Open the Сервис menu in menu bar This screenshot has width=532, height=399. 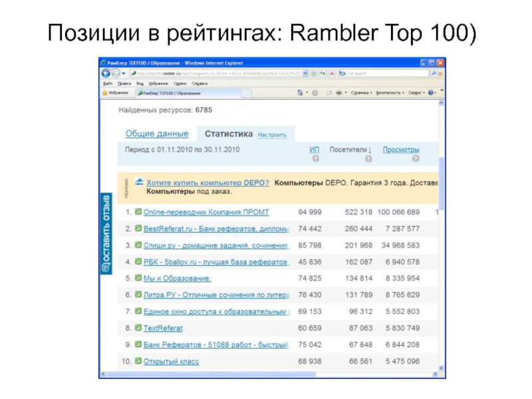[x=180, y=84]
